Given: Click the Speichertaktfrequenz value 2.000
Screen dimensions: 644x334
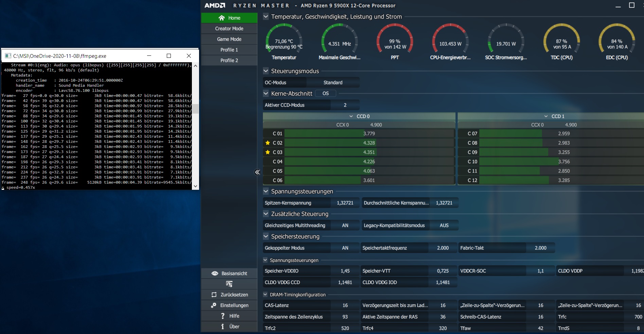Looking at the screenshot, I should (443, 248).
